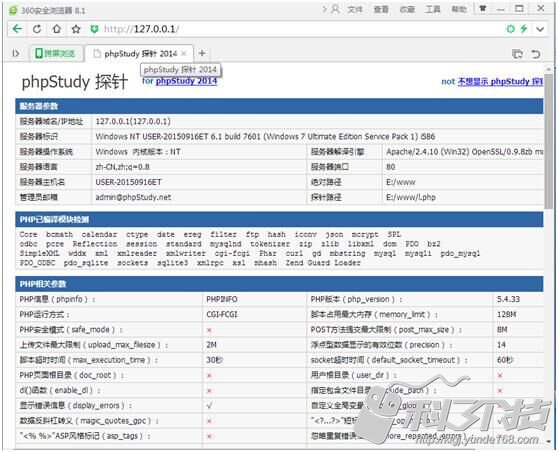The width and height of the screenshot is (558, 452).
Task: Click the user_dir red cross mark
Action: coord(500,375)
